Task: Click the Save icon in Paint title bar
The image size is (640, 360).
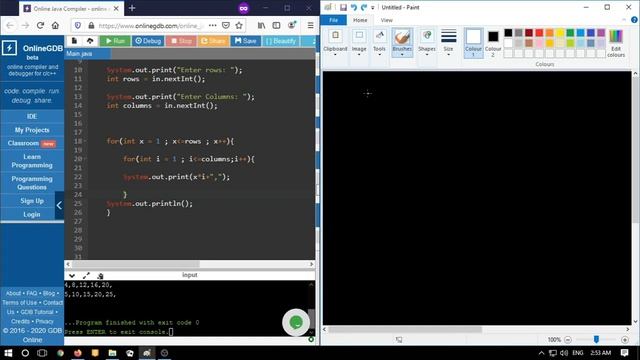Action: (x=343, y=7)
